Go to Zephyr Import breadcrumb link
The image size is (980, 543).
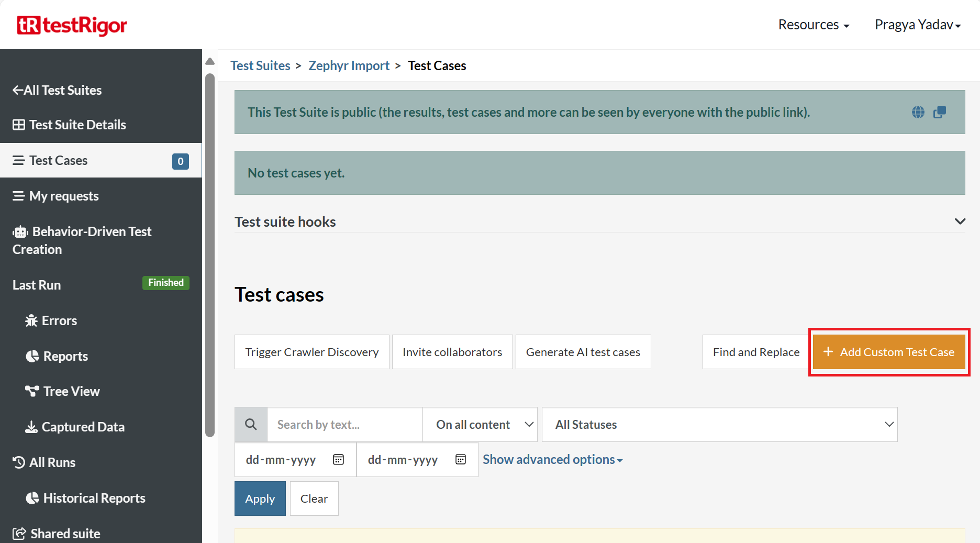pos(349,65)
